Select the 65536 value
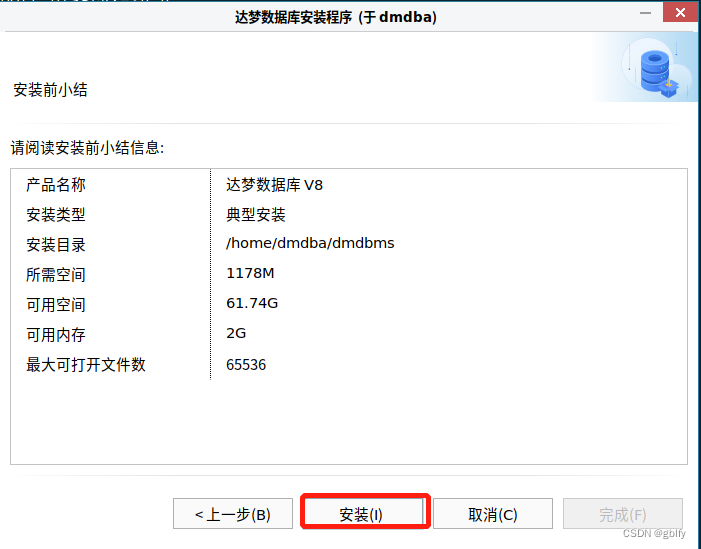 pyautogui.click(x=246, y=365)
